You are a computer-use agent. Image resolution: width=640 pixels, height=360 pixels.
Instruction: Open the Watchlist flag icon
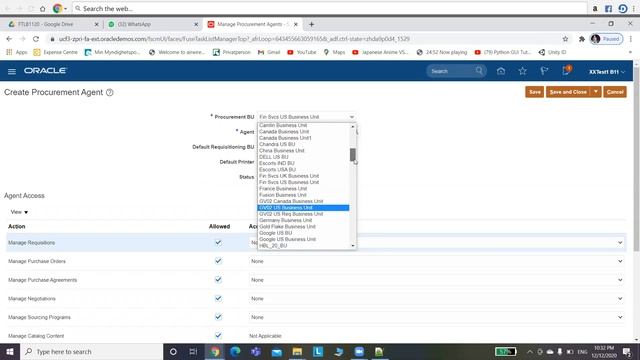[544, 71]
